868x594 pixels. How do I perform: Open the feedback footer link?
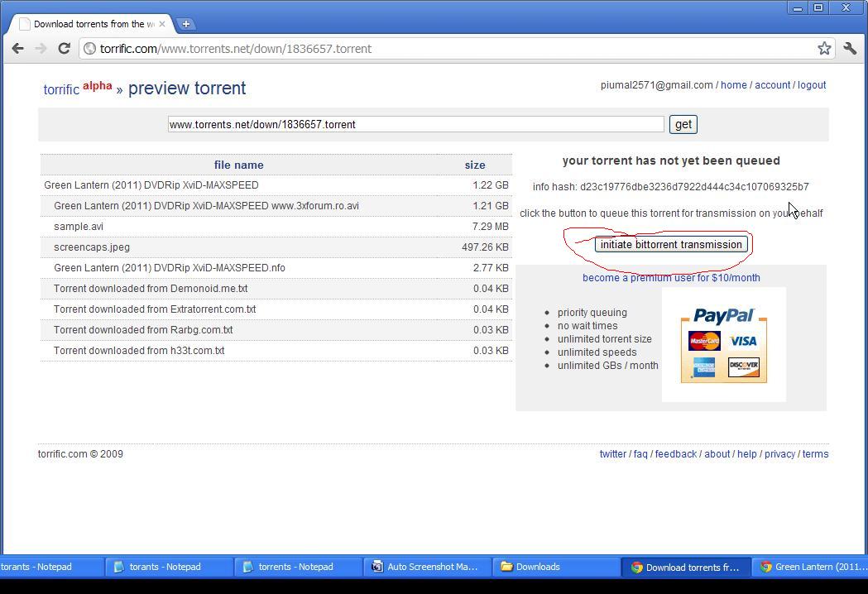(676, 454)
